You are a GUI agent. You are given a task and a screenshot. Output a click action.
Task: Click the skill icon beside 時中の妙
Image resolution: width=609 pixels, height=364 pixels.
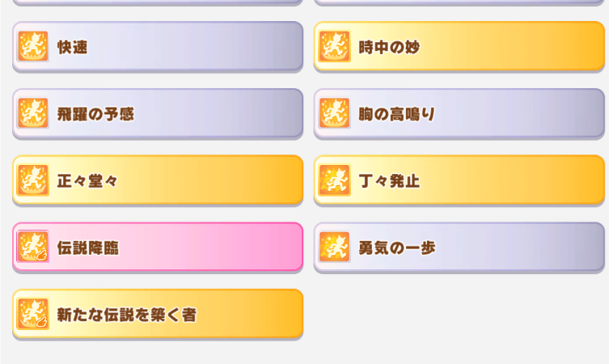pos(334,46)
